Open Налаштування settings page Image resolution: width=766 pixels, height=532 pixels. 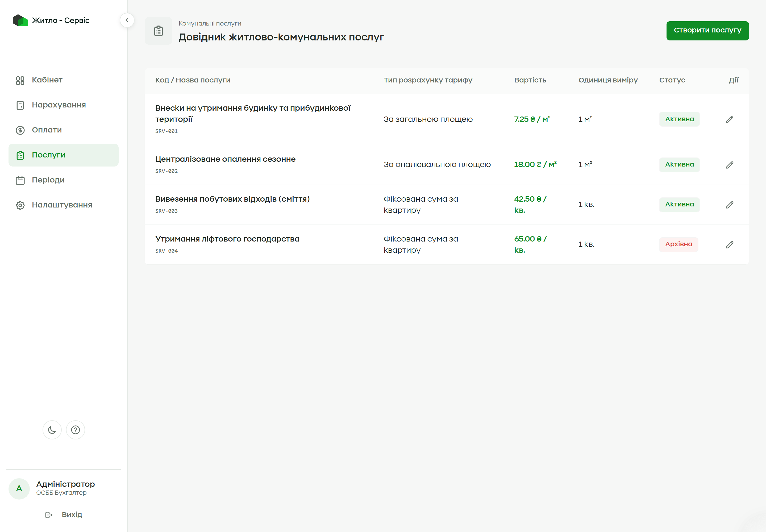[x=63, y=205]
